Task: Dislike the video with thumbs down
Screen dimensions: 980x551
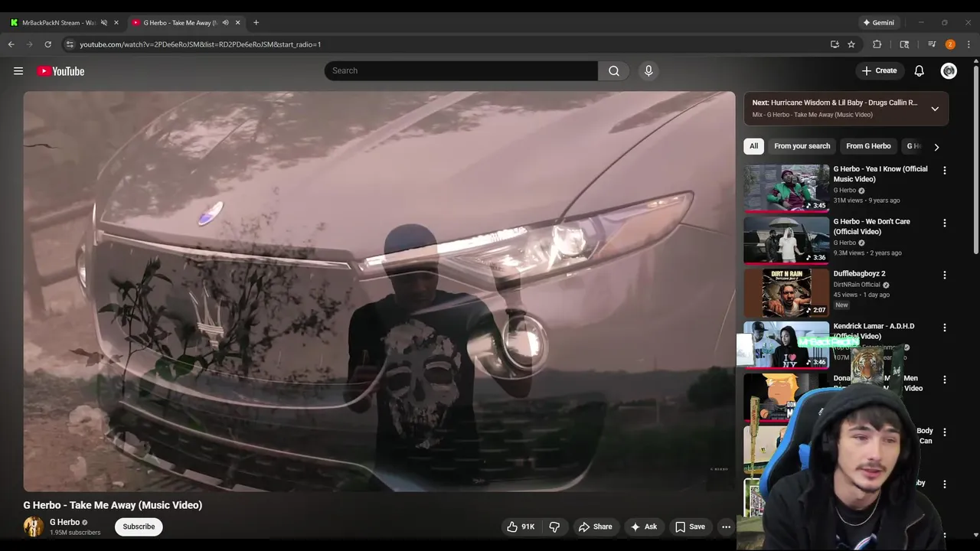Action: point(554,527)
